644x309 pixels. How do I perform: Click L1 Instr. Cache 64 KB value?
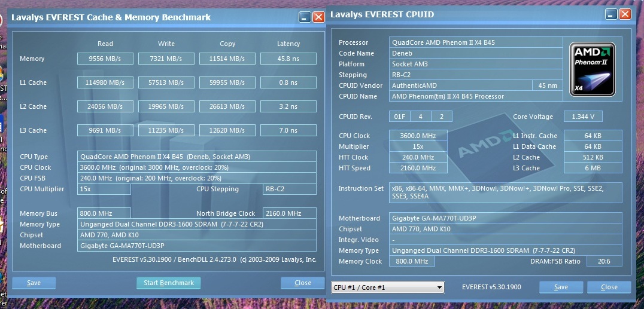593,136
